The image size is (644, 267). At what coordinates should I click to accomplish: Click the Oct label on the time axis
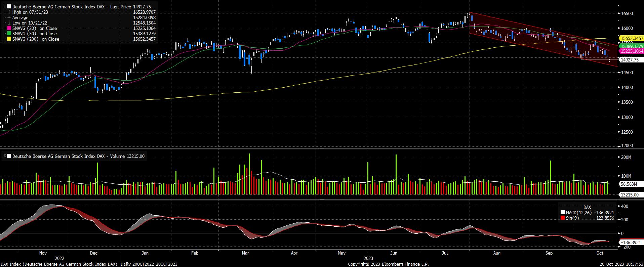coord(600,253)
